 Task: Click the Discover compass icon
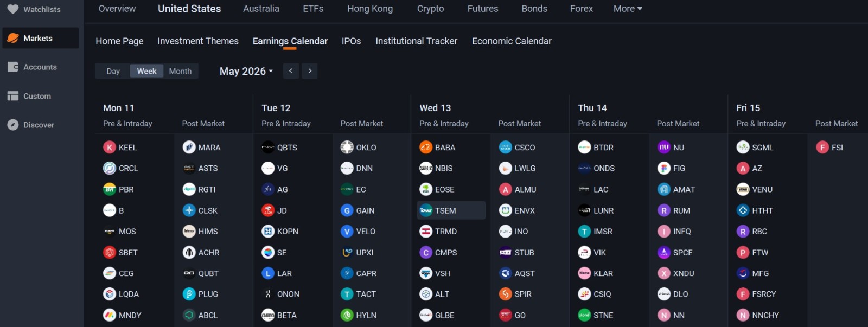(13, 125)
